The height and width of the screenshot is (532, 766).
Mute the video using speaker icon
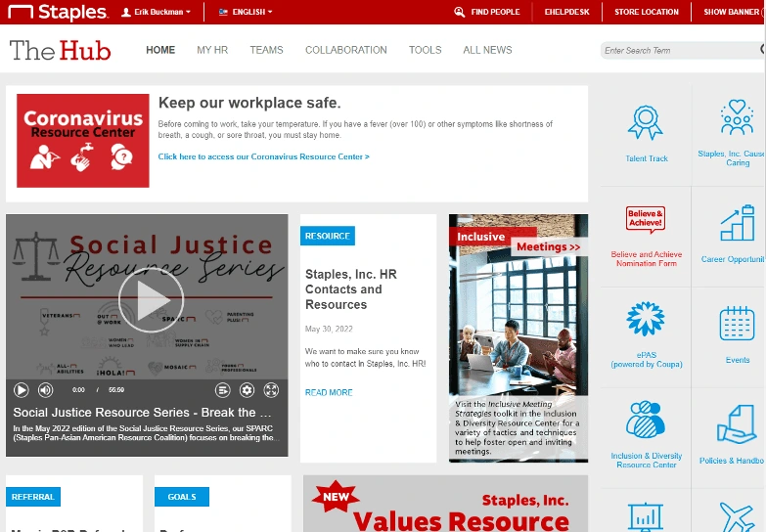45,390
